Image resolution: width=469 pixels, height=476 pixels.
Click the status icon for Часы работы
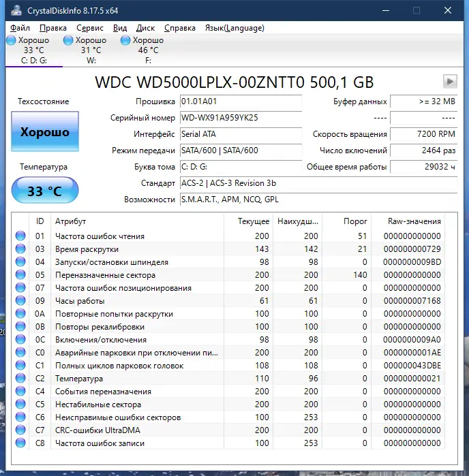(20, 300)
